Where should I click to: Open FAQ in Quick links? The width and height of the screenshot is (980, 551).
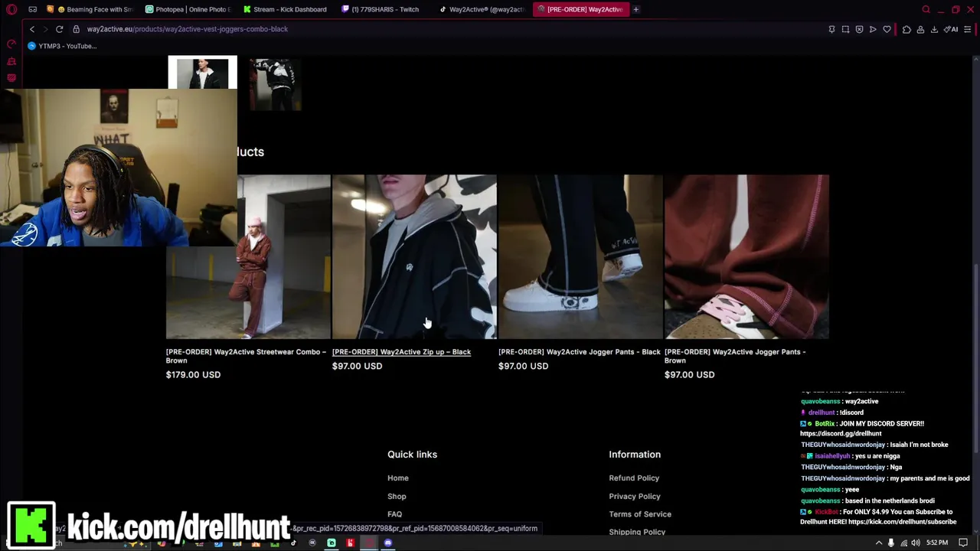pos(394,514)
